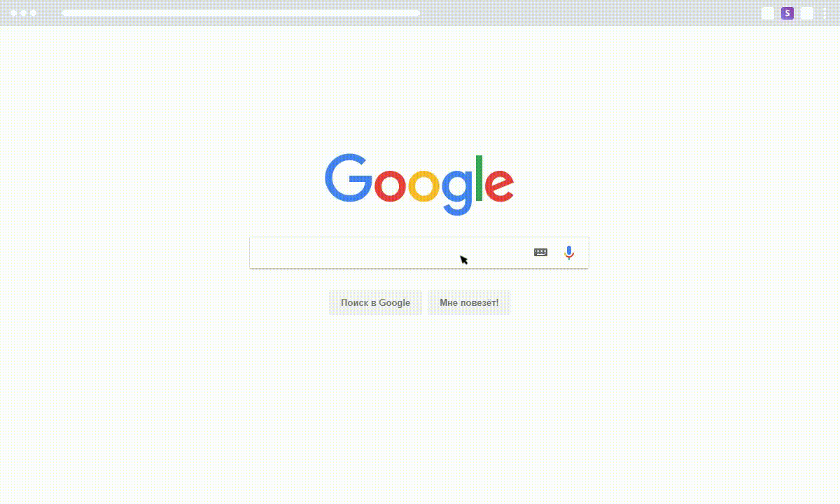This screenshot has width=840, height=504.
Task: Click the blue capital G in logo
Action: click(x=348, y=178)
